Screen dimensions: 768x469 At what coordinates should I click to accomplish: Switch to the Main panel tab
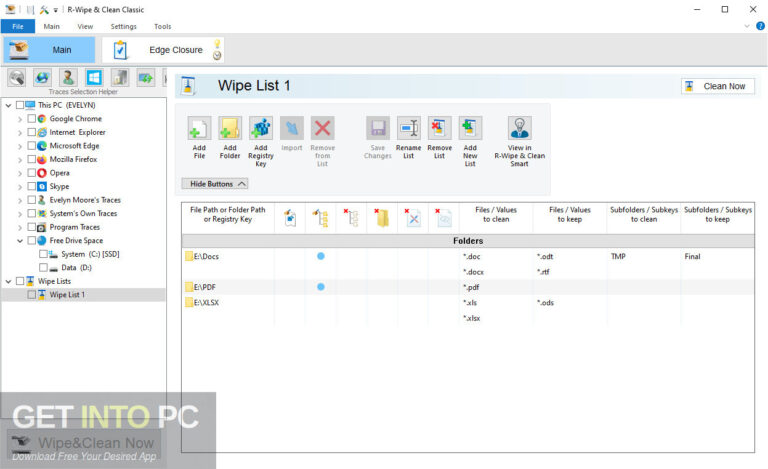point(49,50)
